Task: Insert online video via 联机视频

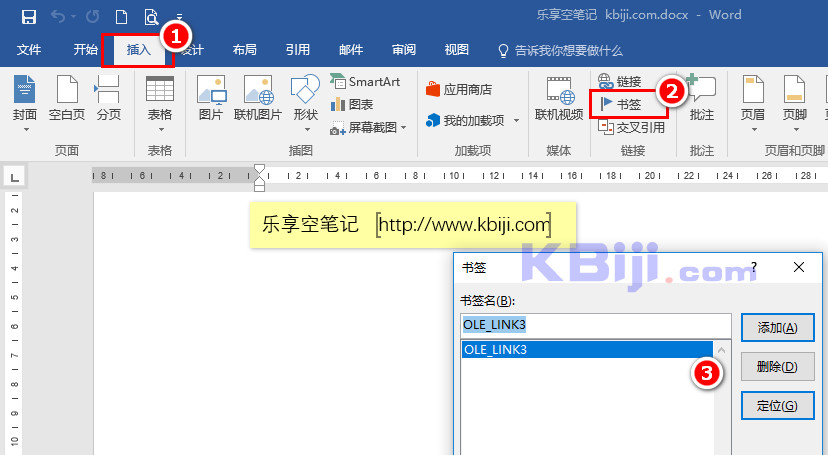Action: pos(559,99)
